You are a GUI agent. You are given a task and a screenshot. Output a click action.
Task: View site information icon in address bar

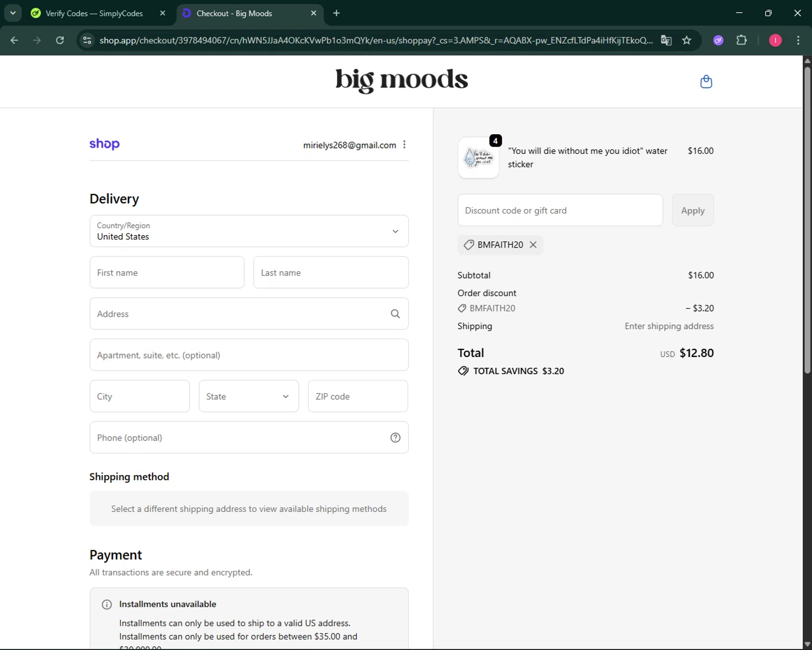point(87,40)
